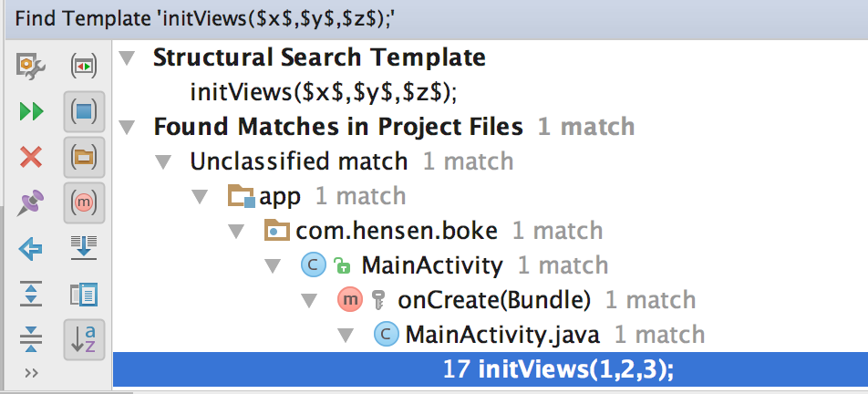Select the Find Template tab title
Screen dimensions: 868x394
(205, 19)
